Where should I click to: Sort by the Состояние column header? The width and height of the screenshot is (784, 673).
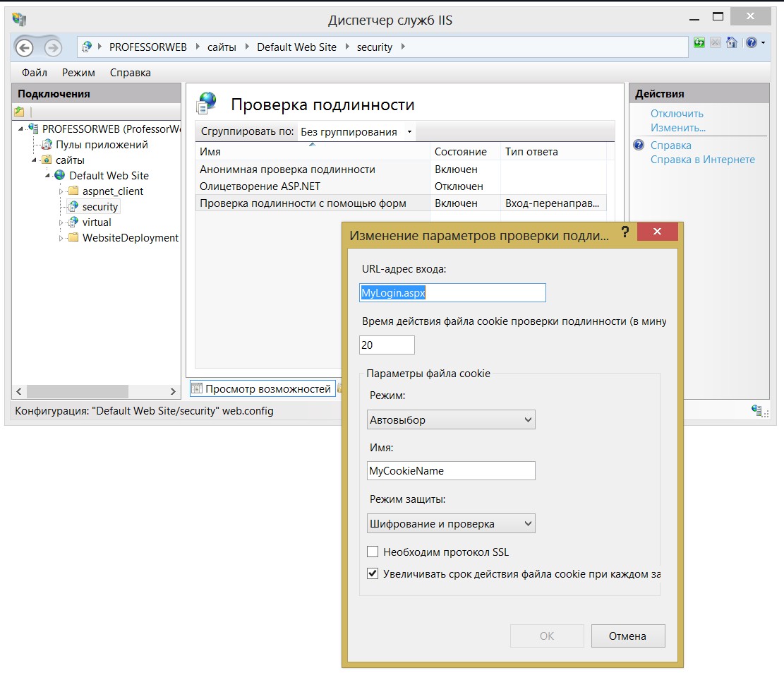(x=465, y=152)
